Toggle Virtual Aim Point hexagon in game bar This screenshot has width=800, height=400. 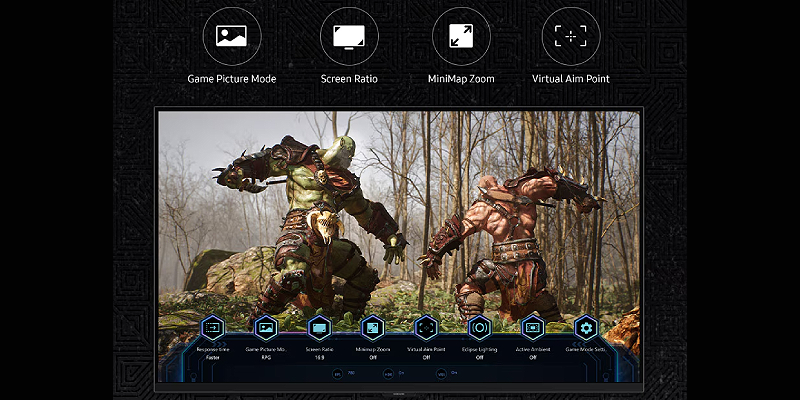point(426,327)
